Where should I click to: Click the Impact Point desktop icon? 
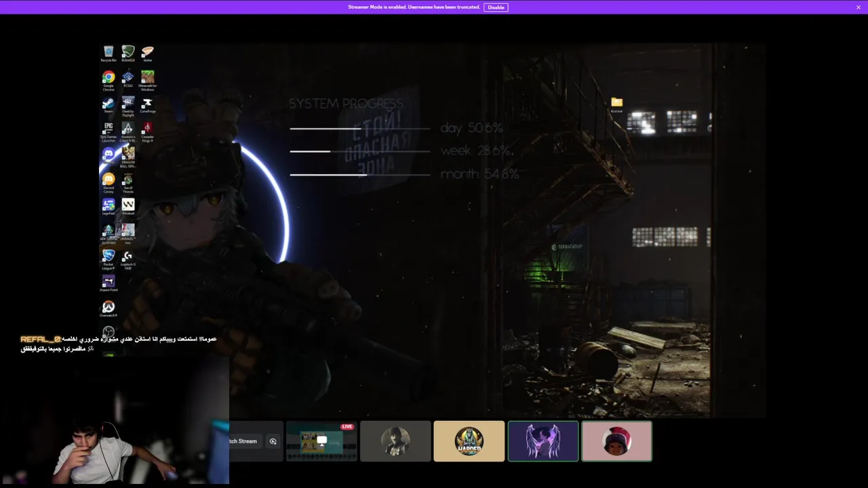(108, 283)
